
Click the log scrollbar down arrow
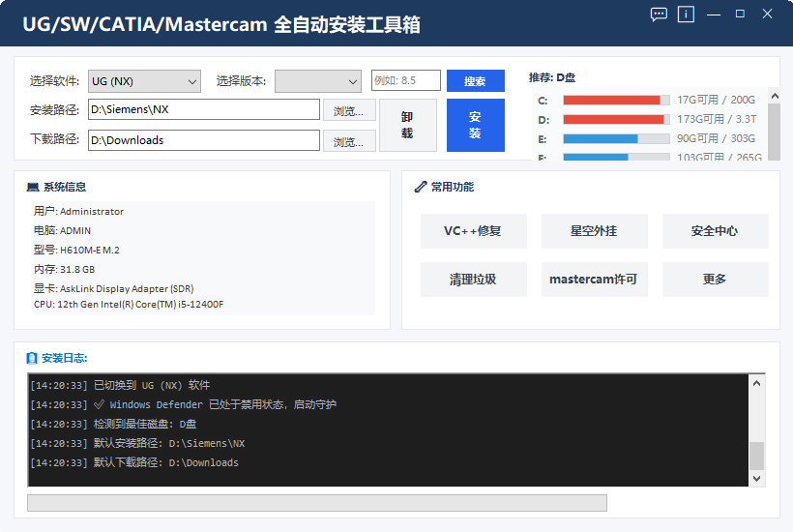pyautogui.click(x=756, y=479)
